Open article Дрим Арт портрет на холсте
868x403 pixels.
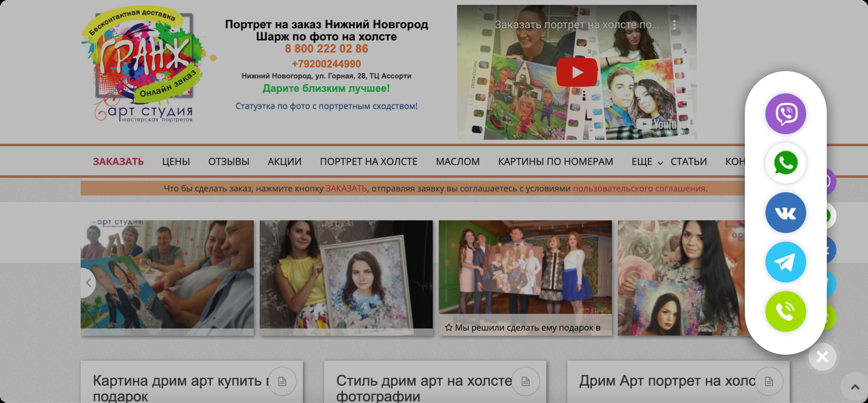point(667,381)
